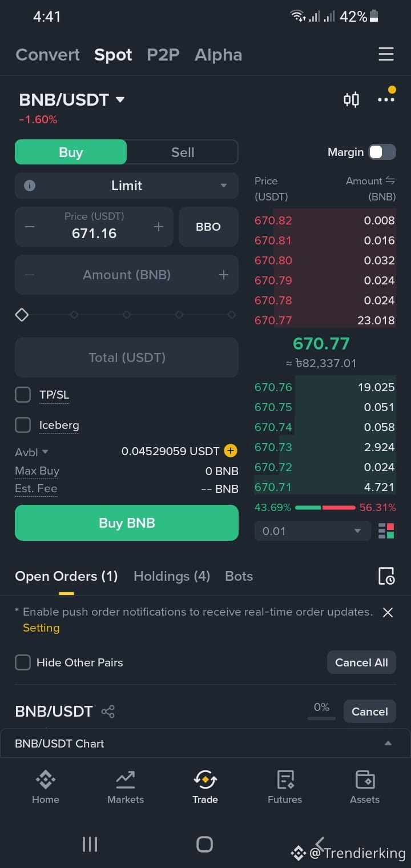Set amount slider to the last stop

click(232, 315)
